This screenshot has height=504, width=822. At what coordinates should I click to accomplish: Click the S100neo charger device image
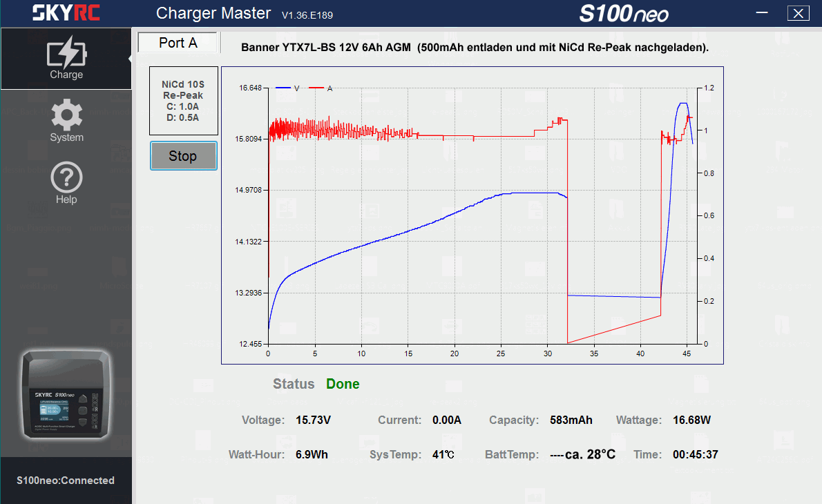click(66, 395)
